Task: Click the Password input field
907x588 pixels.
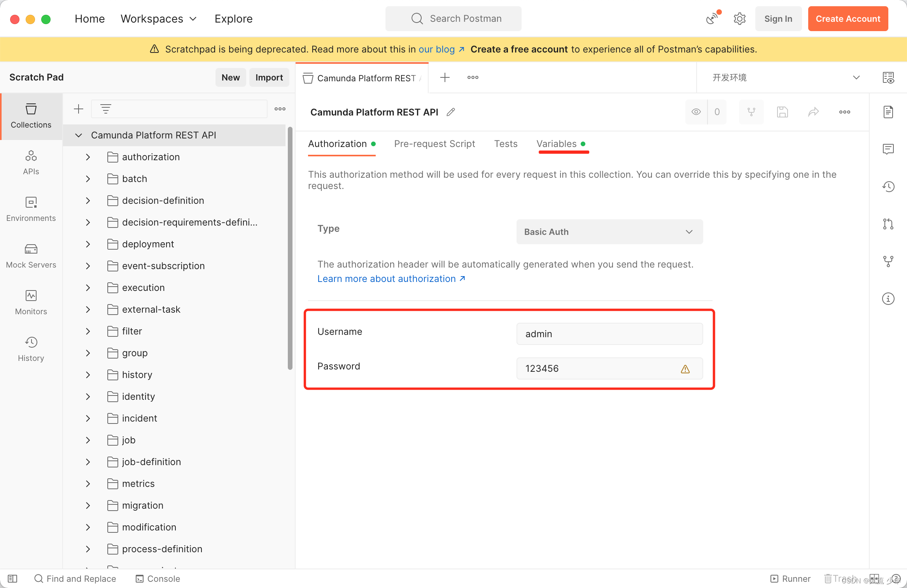Action: [x=609, y=369]
